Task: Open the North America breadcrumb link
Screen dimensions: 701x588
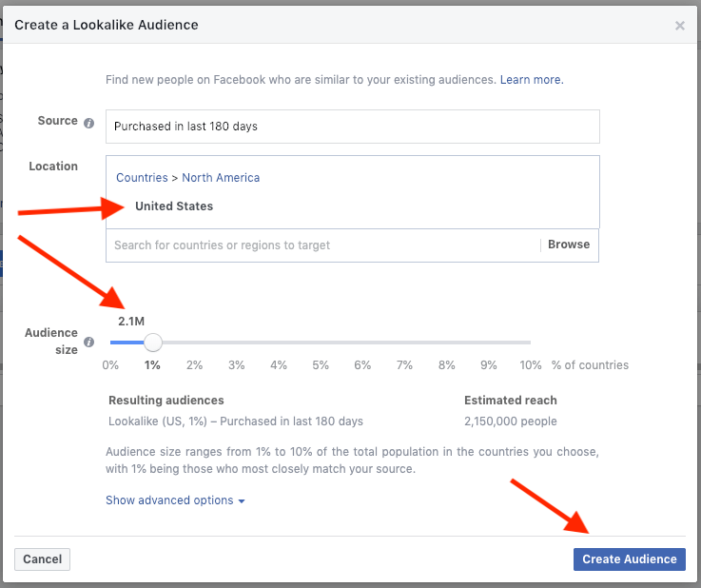Action: (x=221, y=178)
